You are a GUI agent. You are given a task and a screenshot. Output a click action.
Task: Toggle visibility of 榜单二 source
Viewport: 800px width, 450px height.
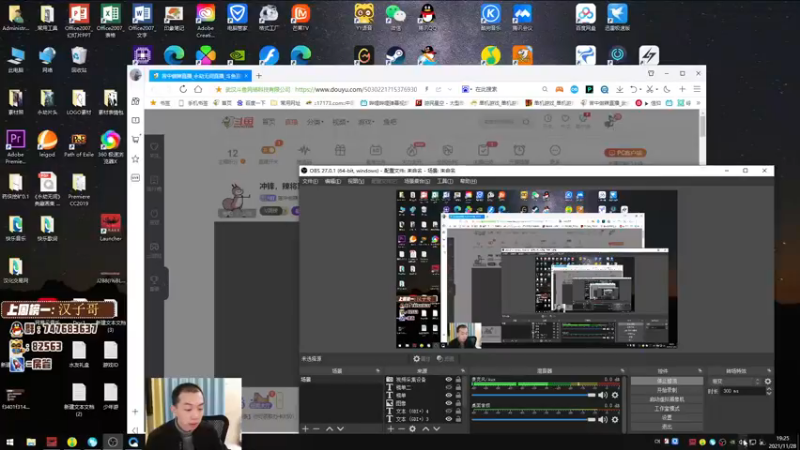[448, 387]
